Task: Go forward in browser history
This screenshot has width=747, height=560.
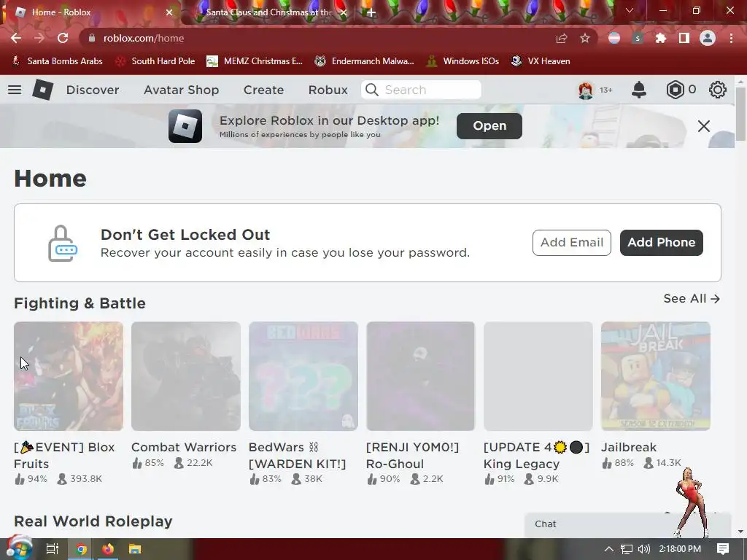Action: point(39,38)
